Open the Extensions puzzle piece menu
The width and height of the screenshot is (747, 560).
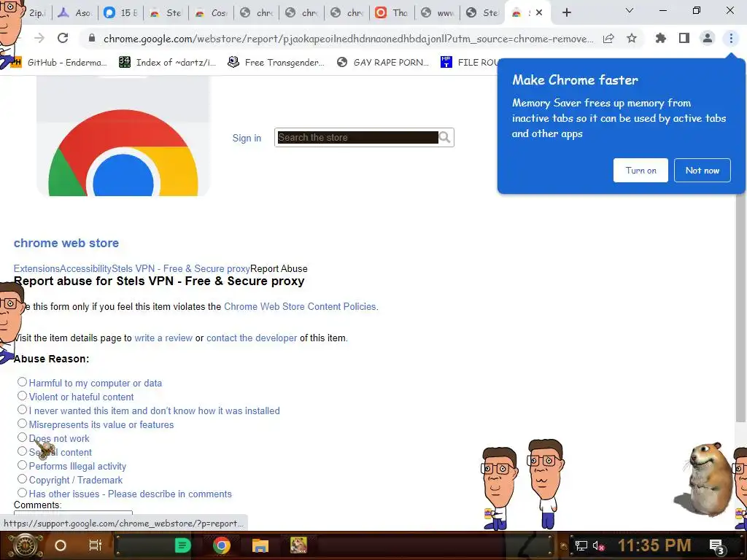660,38
